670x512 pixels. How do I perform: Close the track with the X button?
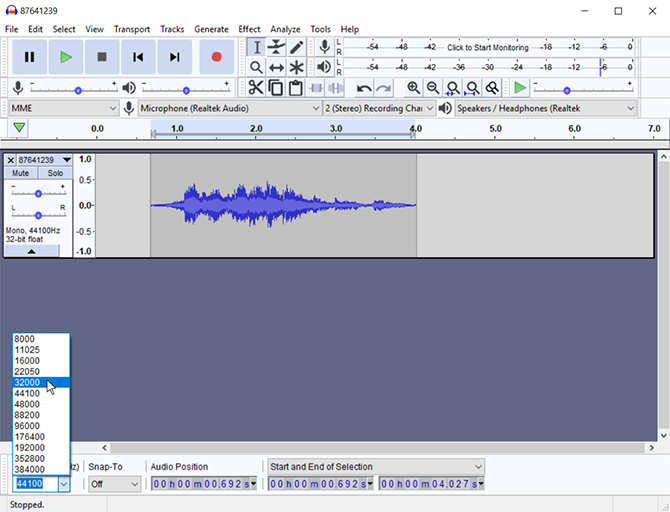click(x=11, y=160)
